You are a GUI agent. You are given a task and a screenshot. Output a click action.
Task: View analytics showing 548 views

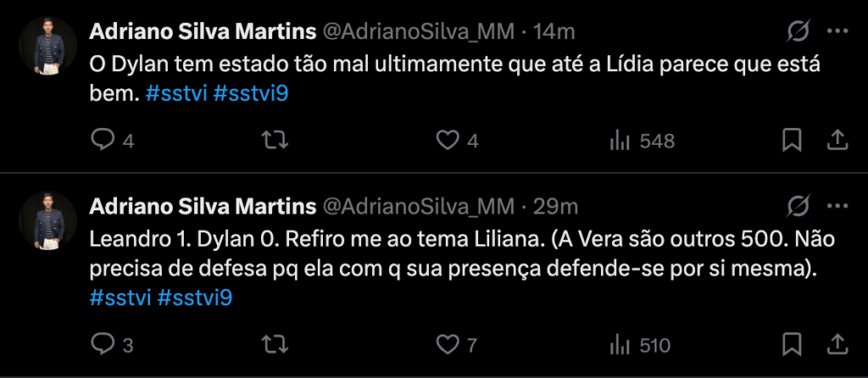(619, 141)
